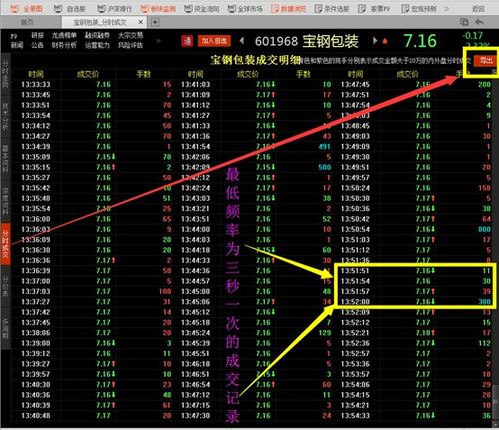499x430 pixels.
Task: Select the 13:45:24 trade row
Action: pos(256,333)
